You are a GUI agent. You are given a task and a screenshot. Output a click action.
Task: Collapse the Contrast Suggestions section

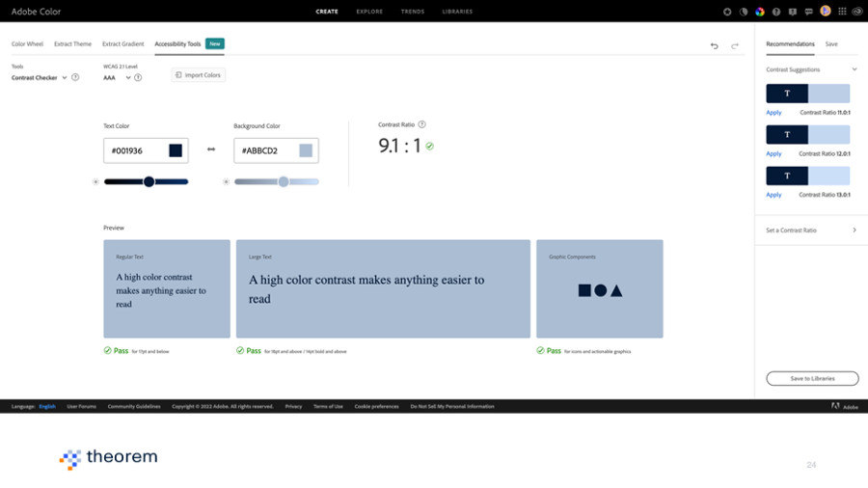point(854,69)
